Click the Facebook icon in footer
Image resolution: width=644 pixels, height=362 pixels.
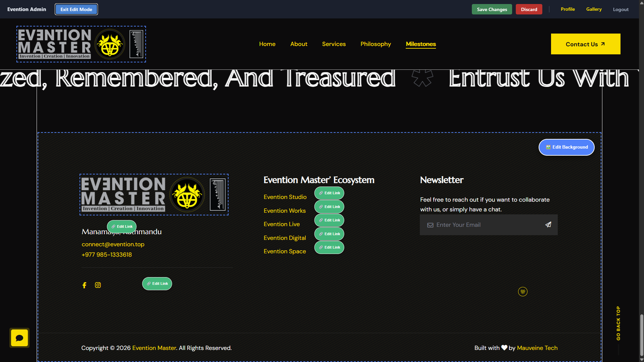point(84,285)
